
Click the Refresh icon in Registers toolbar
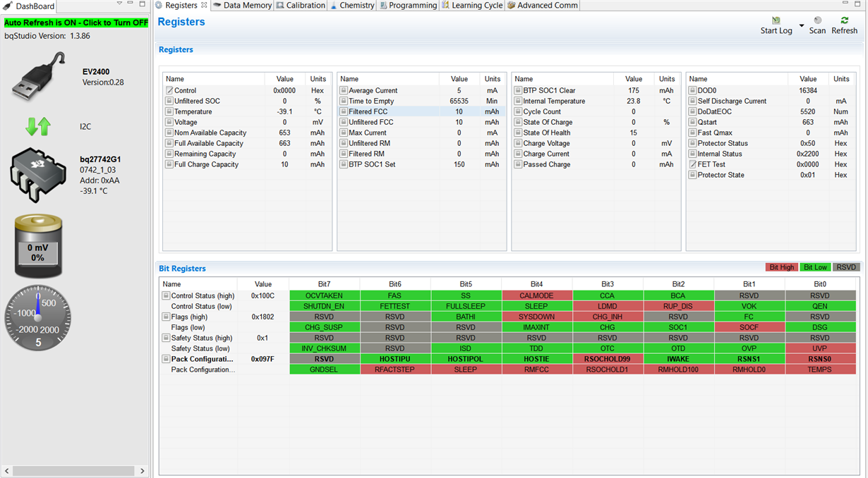[x=844, y=21]
